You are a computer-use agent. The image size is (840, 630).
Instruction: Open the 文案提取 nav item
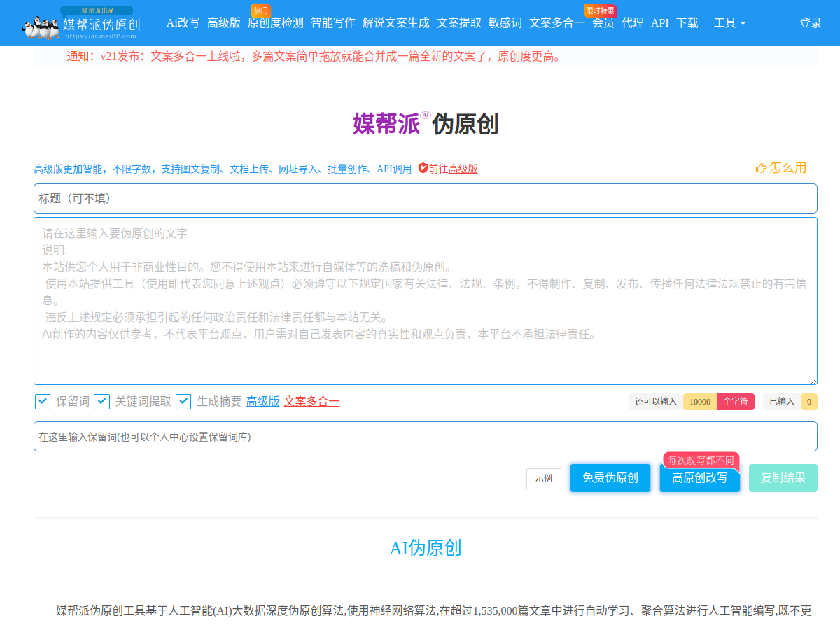click(459, 23)
